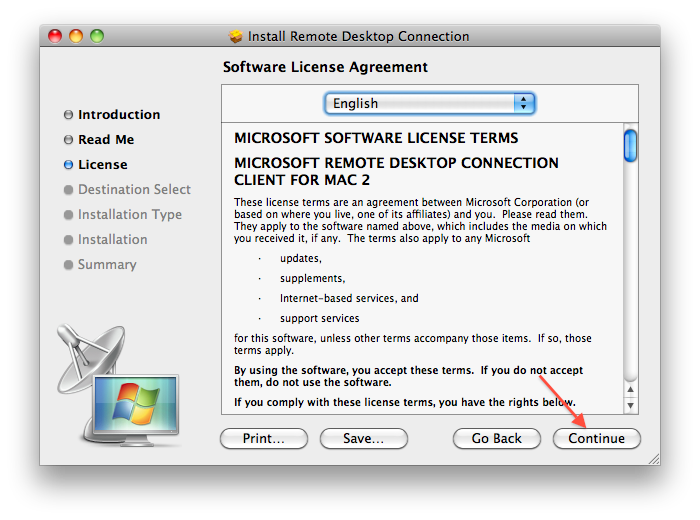Click the Installation step bullet icon
This screenshot has width=700, height=520.
point(68,240)
